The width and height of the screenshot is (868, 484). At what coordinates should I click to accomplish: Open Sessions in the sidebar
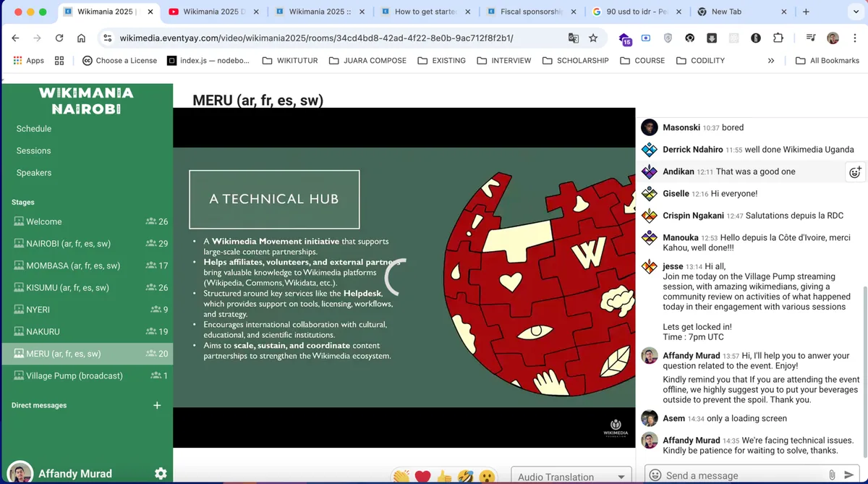(x=33, y=150)
